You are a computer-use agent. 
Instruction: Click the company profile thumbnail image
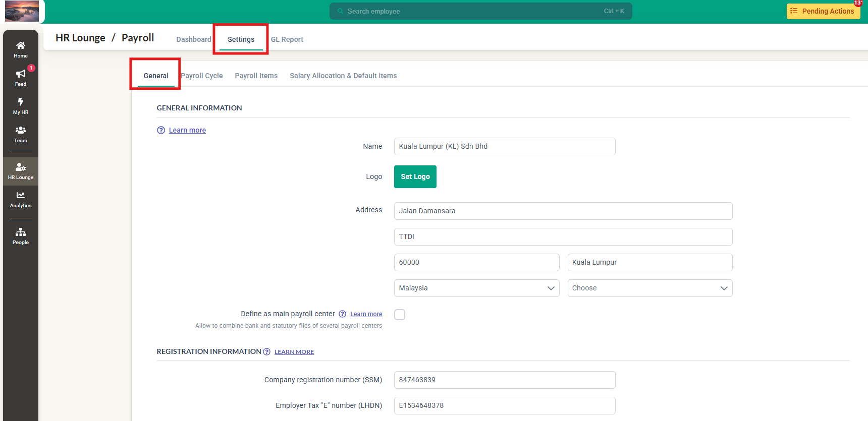click(x=22, y=11)
